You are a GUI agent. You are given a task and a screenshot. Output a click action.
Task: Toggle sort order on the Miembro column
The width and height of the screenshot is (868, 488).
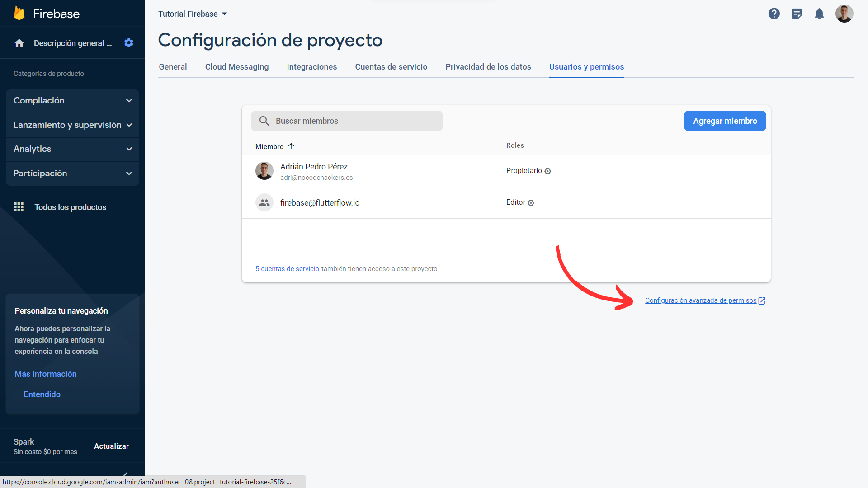[x=291, y=146]
